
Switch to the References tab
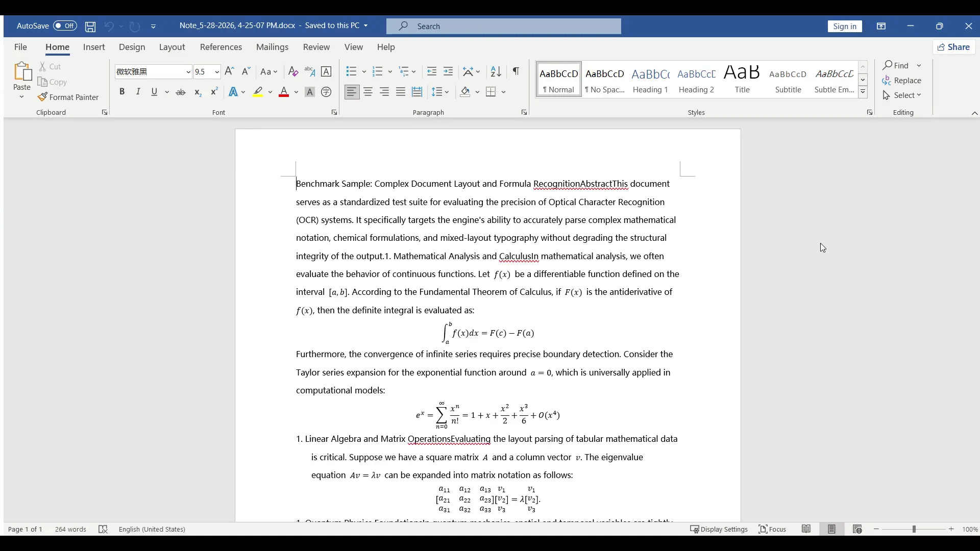tap(221, 47)
